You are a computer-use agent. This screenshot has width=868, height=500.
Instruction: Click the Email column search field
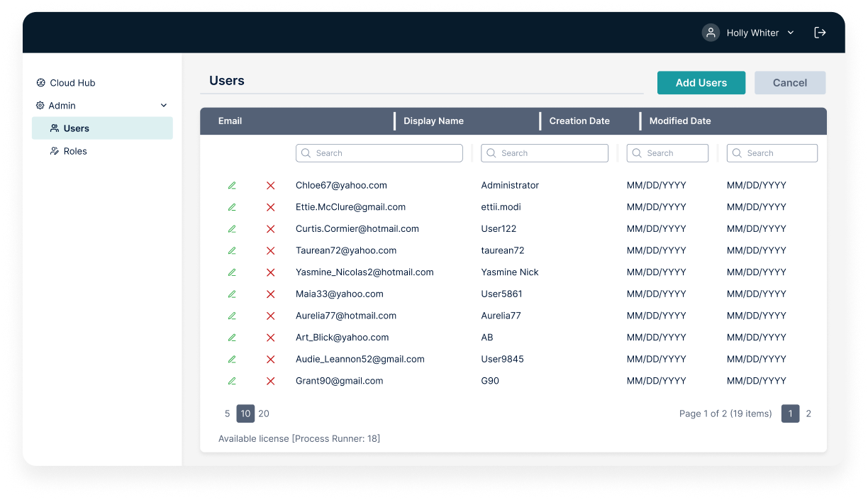379,152
